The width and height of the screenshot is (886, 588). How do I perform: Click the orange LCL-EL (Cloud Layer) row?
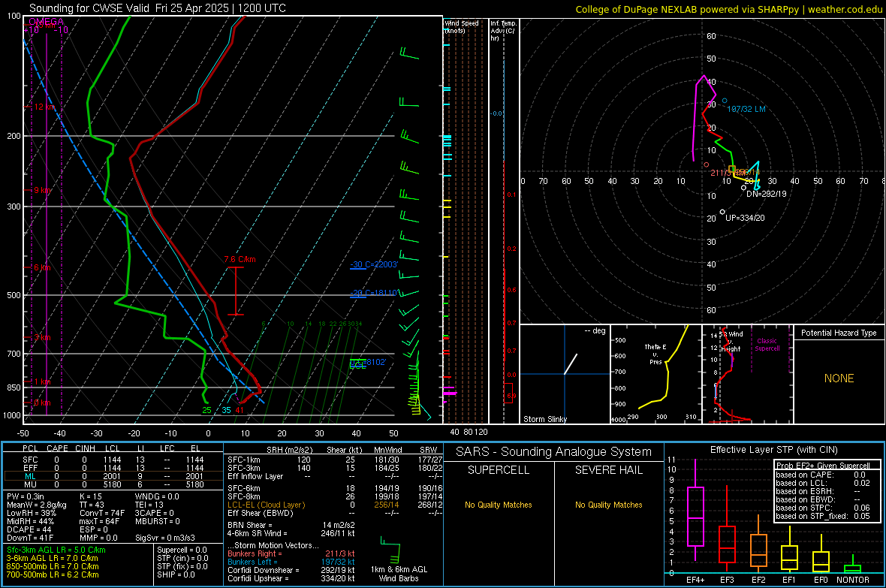[x=335, y=505]
